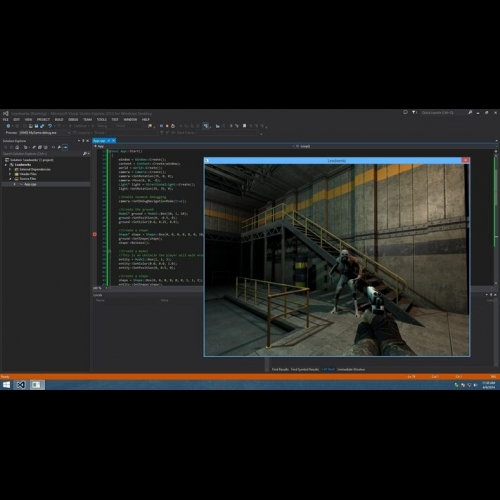The width and height of the screenshot is (500, 500).
Task: Click the Find in Files toolbar icon
Action: (150, 126)
